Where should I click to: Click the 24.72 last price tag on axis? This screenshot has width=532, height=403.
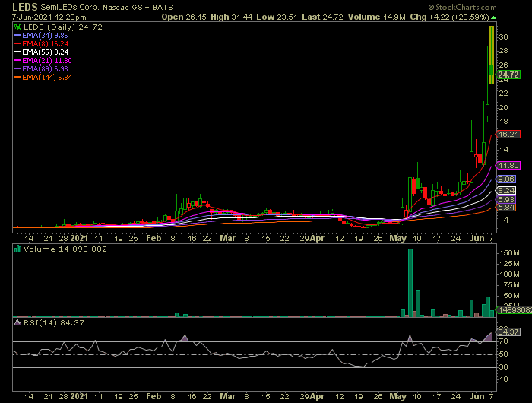pos(508,75)
